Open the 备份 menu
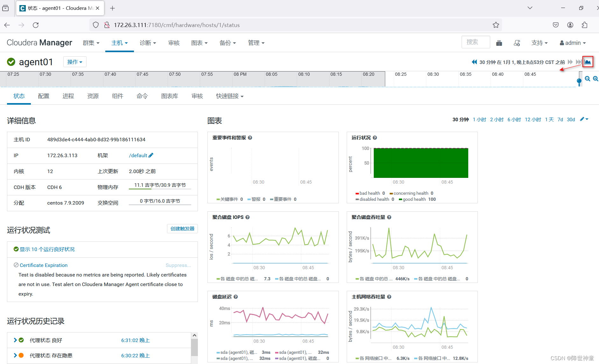The width and height of the screenshot is (599, 364). 228,43
